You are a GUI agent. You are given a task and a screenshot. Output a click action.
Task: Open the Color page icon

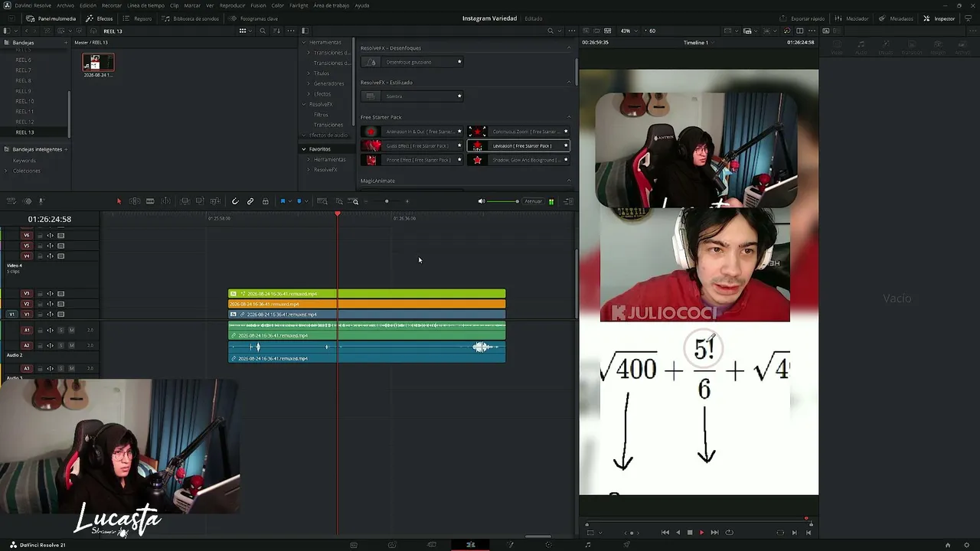[x=548, y=545]
